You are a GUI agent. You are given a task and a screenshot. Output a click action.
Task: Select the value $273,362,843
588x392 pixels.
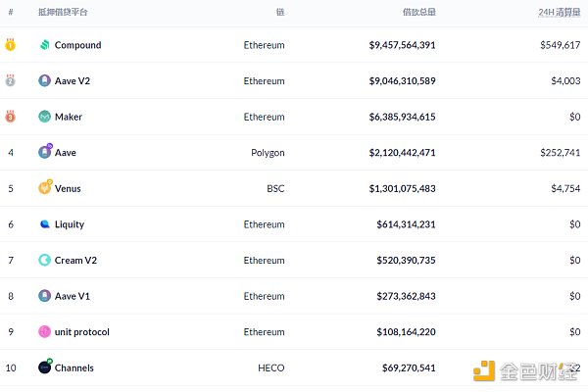tap(406, 296)
